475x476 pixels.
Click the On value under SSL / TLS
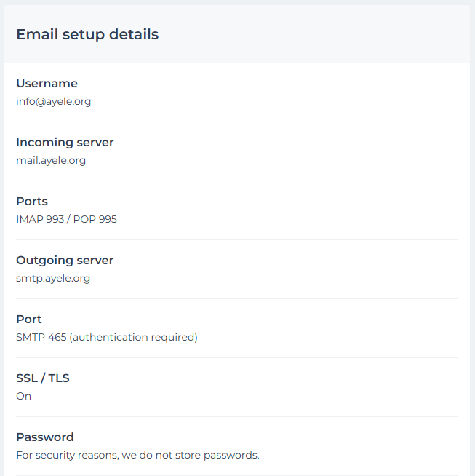pos(23,396)
